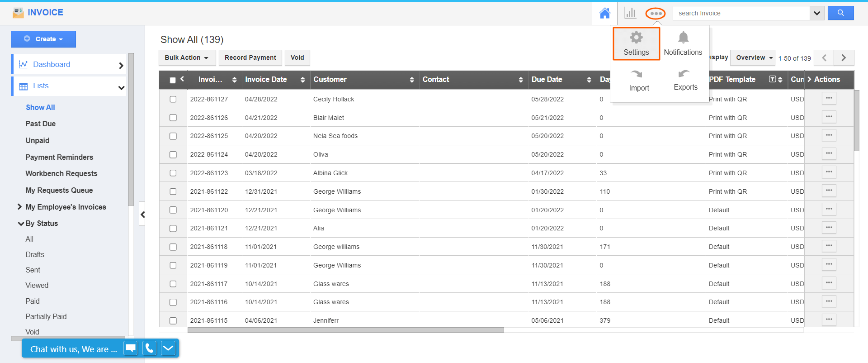
Task: Click the Import arrow icon
Action: [x=637, y=74]
